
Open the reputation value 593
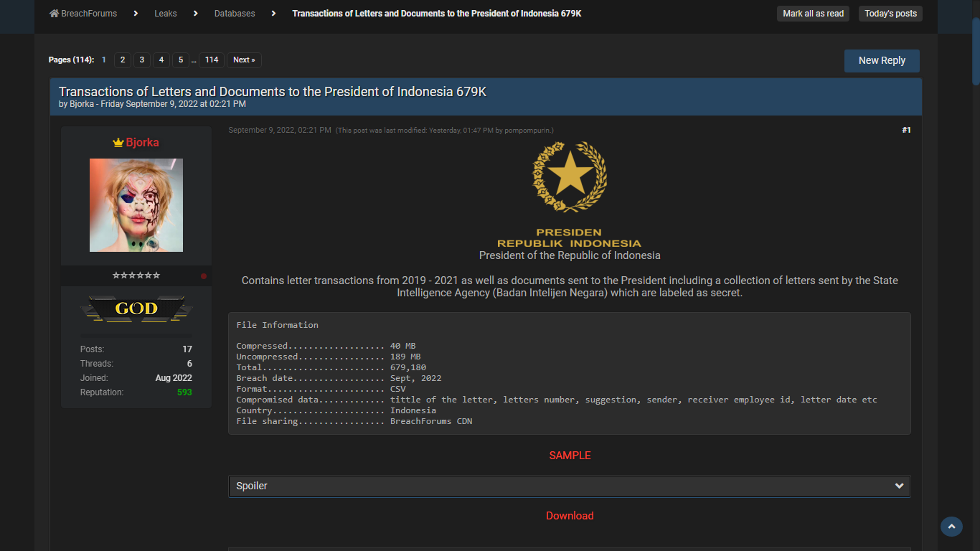pos(184,392)
